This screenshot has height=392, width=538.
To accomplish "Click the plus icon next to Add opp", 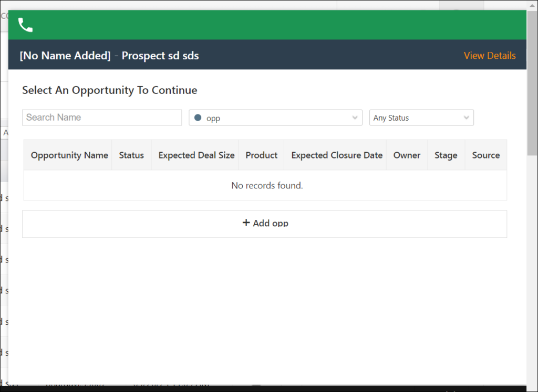I will 246,223.
